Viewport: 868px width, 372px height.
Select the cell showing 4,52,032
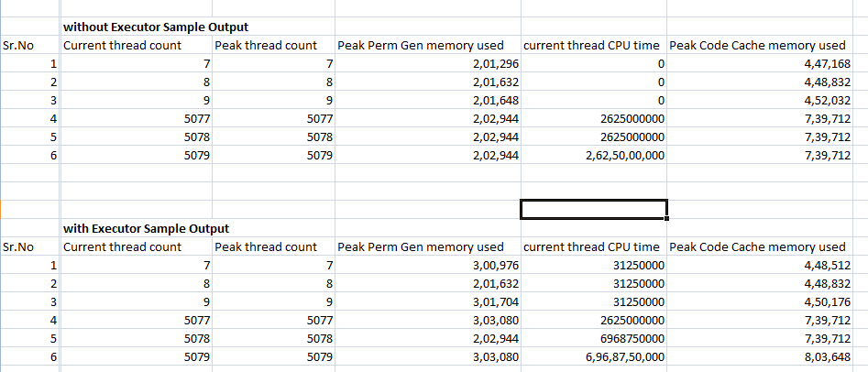pyautogui.click(x=826, y=100)
